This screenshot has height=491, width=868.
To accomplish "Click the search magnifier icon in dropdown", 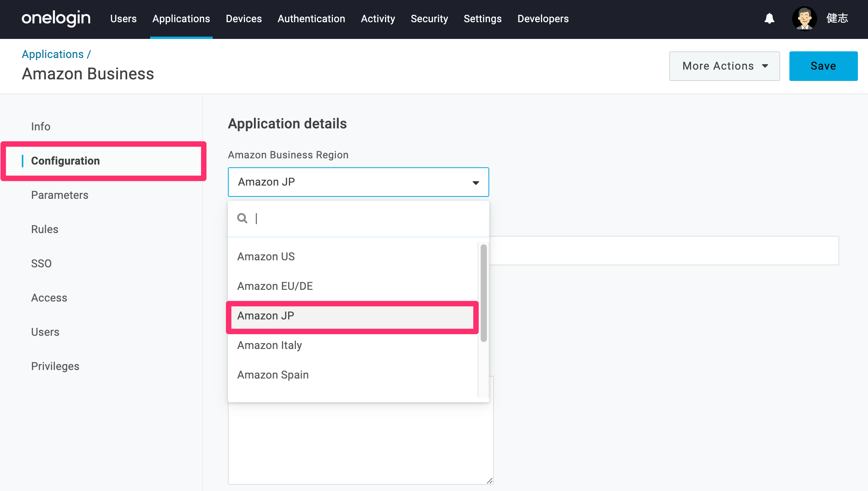I will [242, 218].
